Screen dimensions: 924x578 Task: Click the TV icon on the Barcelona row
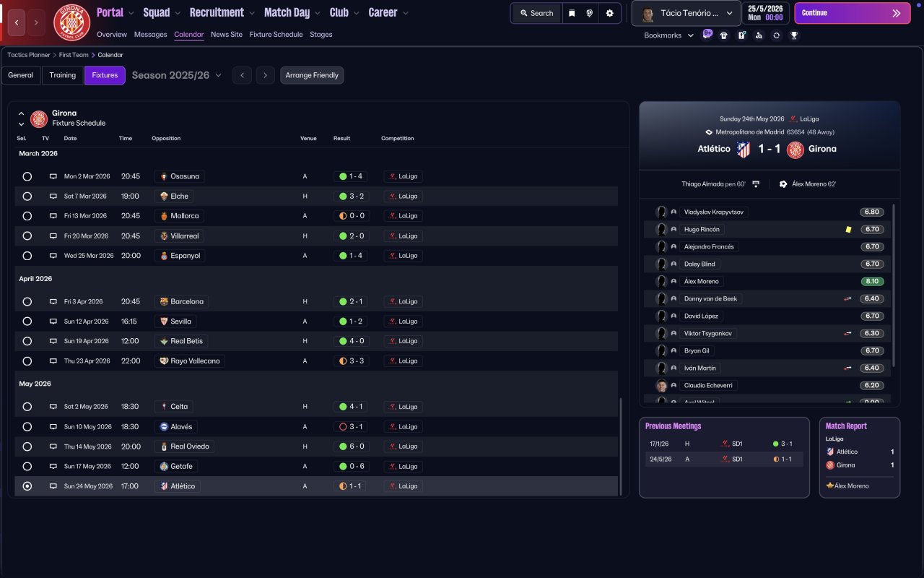click(x=53, y=301)
